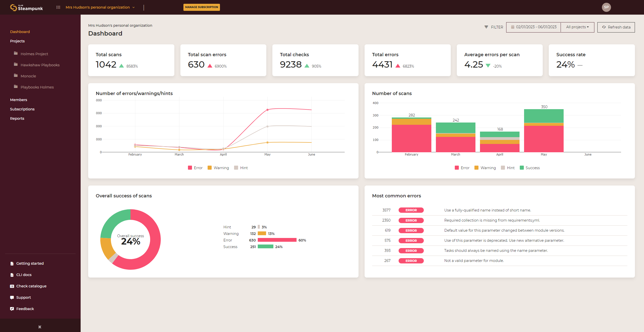Click the filter icon beside FILTER
Screen dimensions: 644x332
[486, 27]
